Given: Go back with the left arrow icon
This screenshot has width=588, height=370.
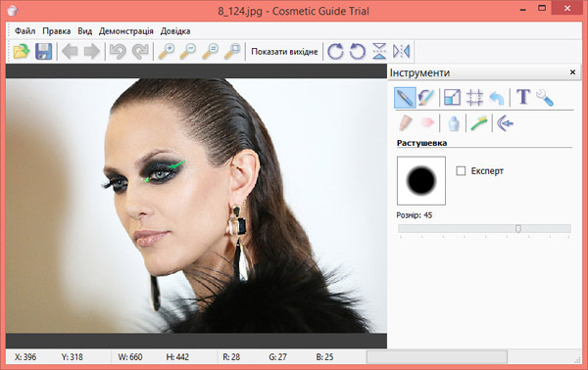Looking at the screenshot, I should [x=70, y=51].
